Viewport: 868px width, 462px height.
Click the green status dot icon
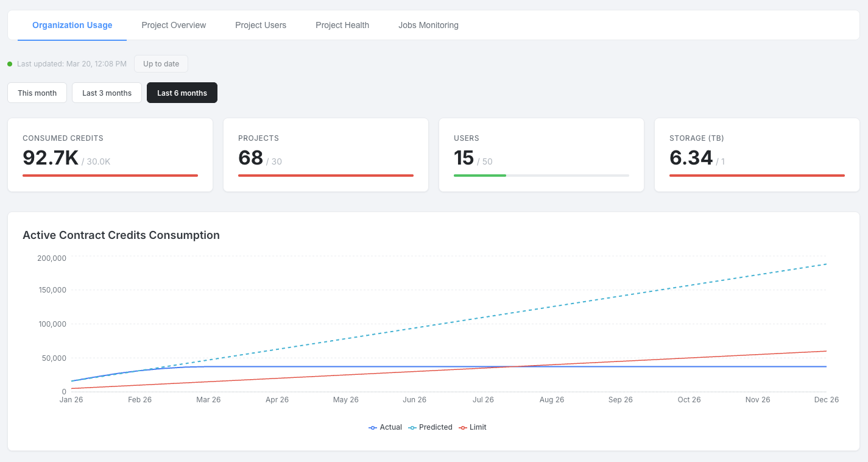10,64
